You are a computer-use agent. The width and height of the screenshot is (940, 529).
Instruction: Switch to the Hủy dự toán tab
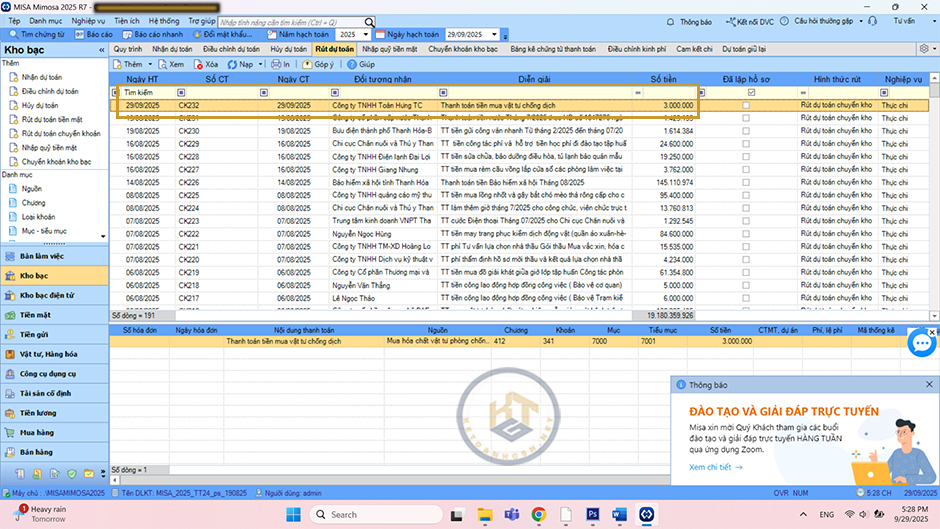coord(288,48)
